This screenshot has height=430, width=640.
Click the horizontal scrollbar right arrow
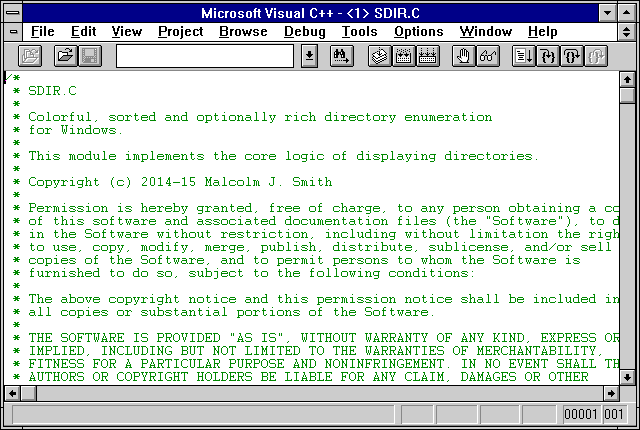611,394
